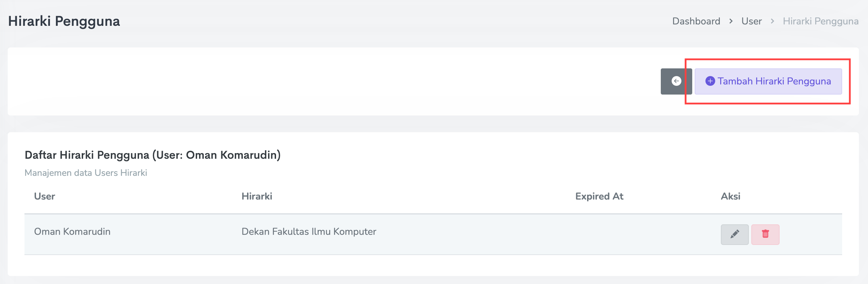This screenshot has width=868, height=284.
Task: Open the Dashboard breadcrumb link
Action: 696,21
